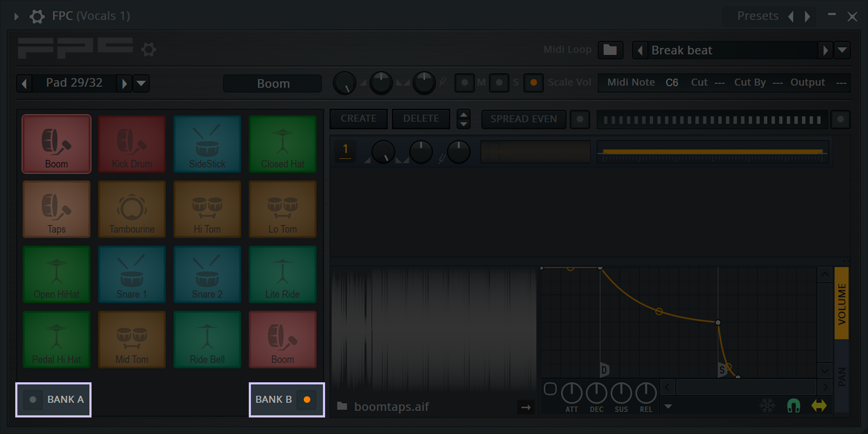Open the Pad 29/32 dropdown menu
This screenshot has width=868, height=434.
click(x=141, y=83)
